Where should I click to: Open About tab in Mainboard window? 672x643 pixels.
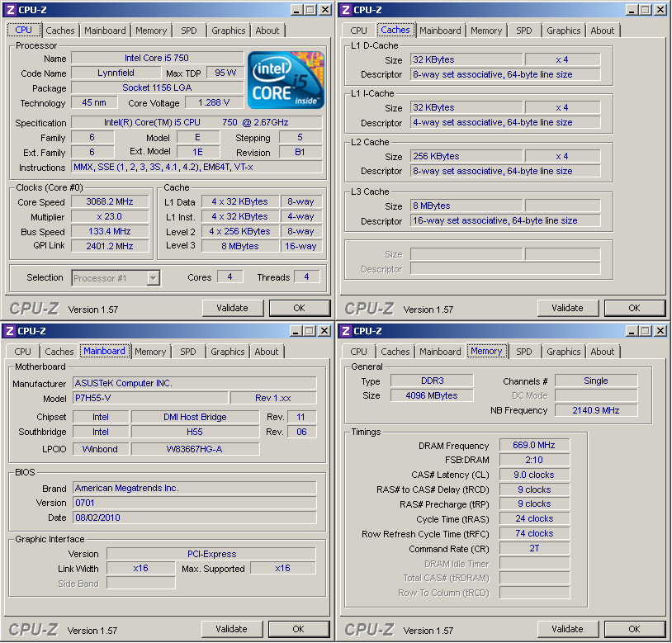tap(266, 352)
